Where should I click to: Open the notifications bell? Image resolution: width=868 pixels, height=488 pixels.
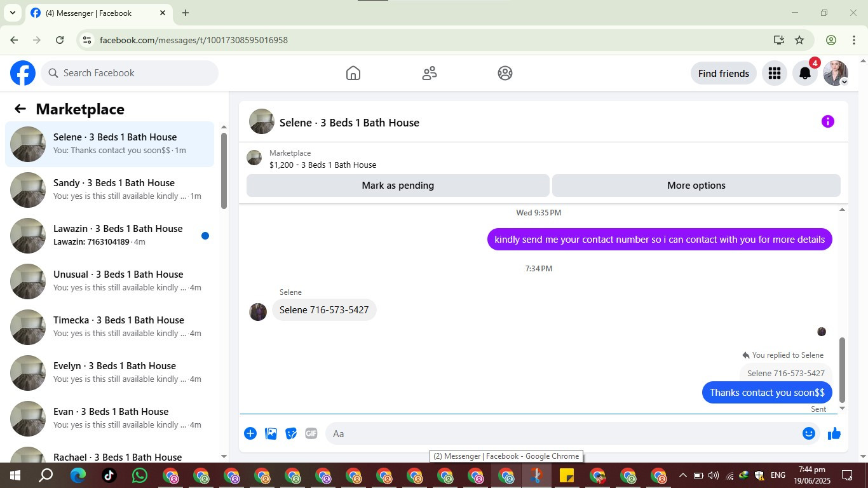click(x=805, y=73)
